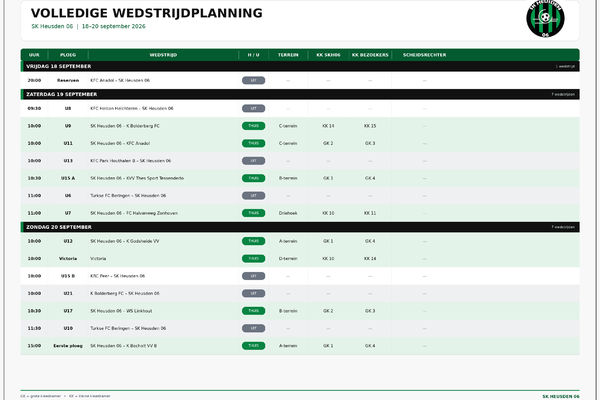Viewport: 600px width, 400px height.
Task: Click the KK 11 cell in the U7 row
Action: pyautogui.click(x=370, y=213)
